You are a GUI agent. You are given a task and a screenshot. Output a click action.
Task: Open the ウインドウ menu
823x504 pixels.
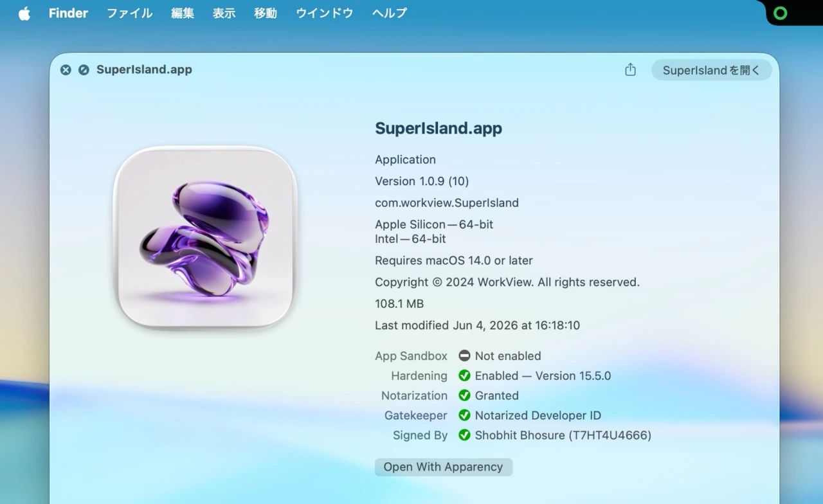pos(325,13)
